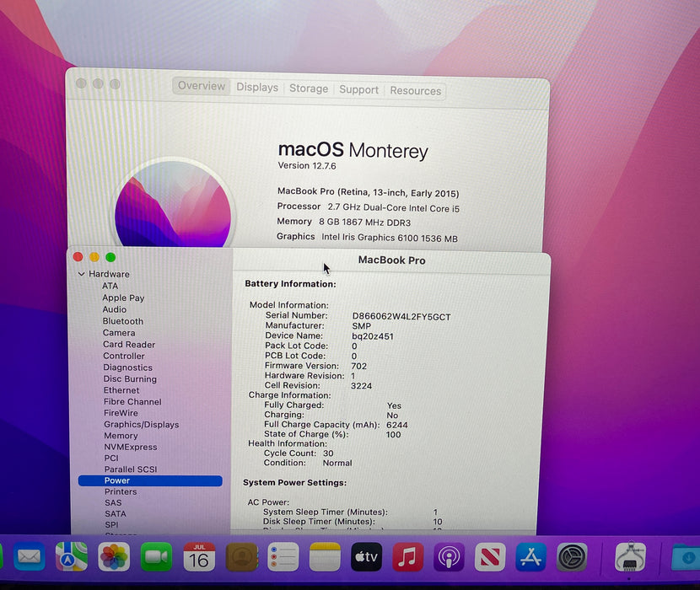
Task: Click the device name bq20z451
Action: [372, 336]
